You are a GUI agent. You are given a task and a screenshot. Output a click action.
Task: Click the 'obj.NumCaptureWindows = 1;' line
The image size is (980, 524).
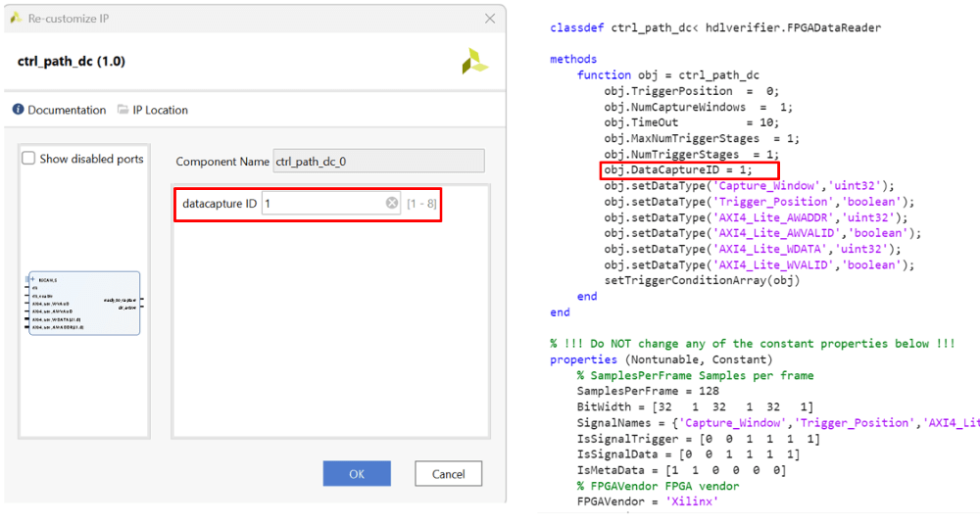point(698,107)
